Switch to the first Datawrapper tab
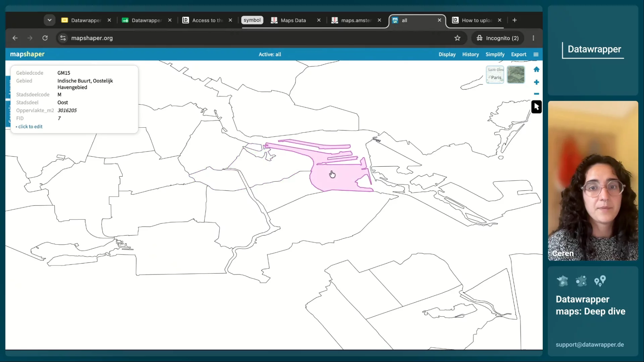 86,20
